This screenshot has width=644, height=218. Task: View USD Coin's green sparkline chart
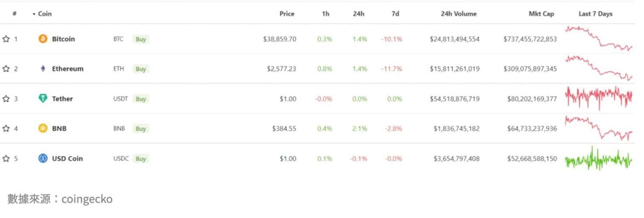(598, 159)
